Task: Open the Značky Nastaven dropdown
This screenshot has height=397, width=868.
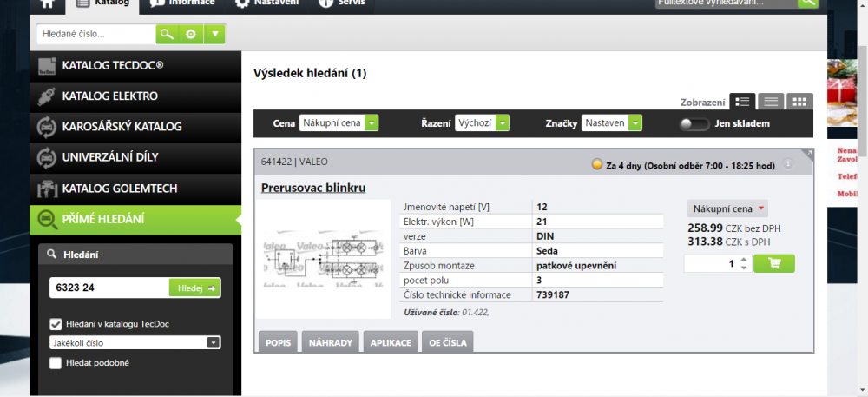Action: (x=612, y=123)
